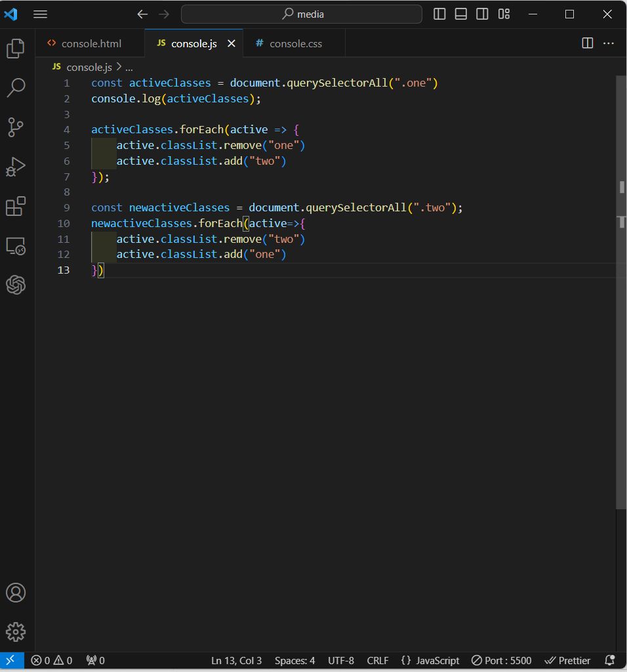
Task: Click the Port : 5500 Live Server button
Action: tap(502, 660)
